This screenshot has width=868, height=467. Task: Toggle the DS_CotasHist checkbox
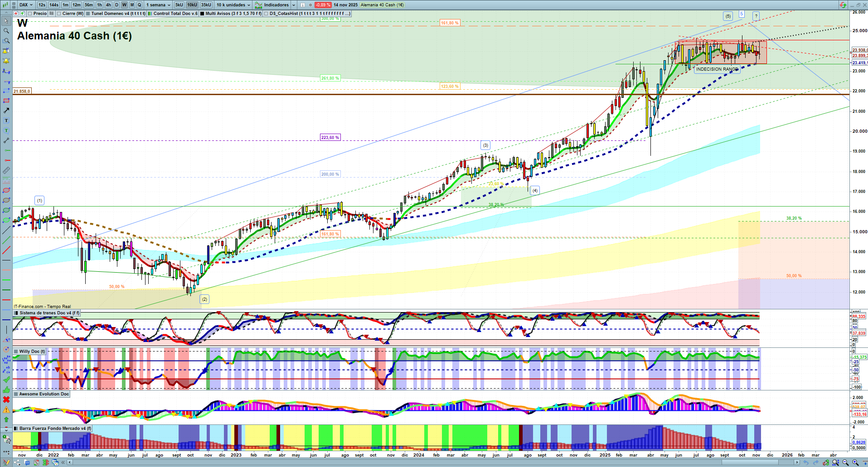coord(266,14)
